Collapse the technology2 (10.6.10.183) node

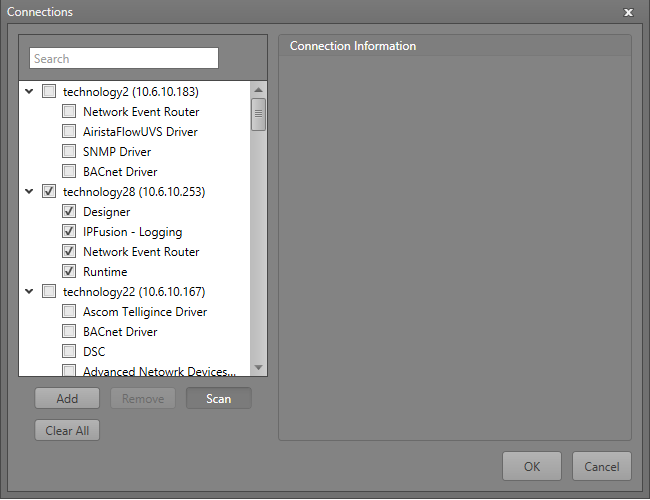[28, 92]
